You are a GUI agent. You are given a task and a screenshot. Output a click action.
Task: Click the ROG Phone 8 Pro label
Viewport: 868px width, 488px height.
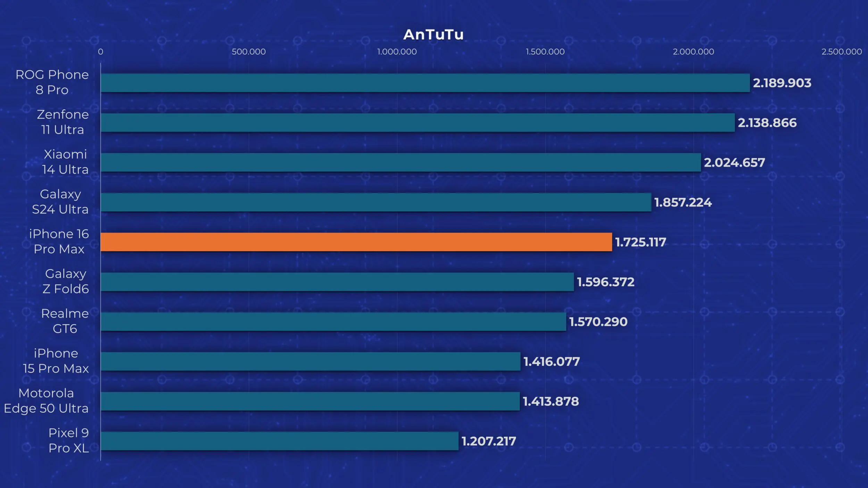tap(52, 82)
